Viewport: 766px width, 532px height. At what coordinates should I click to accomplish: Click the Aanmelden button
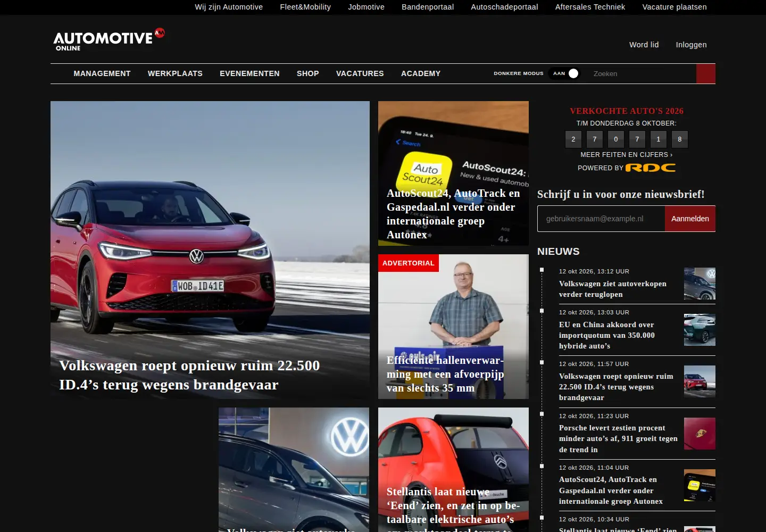[690, 219]
